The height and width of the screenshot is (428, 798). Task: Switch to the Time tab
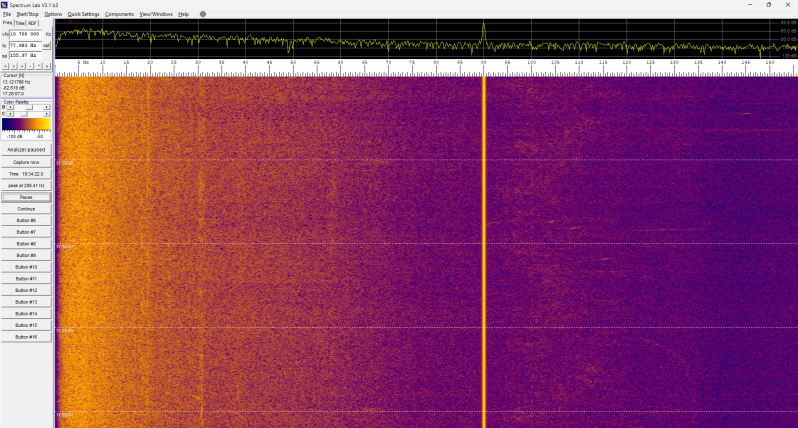(x=20, y=23)
